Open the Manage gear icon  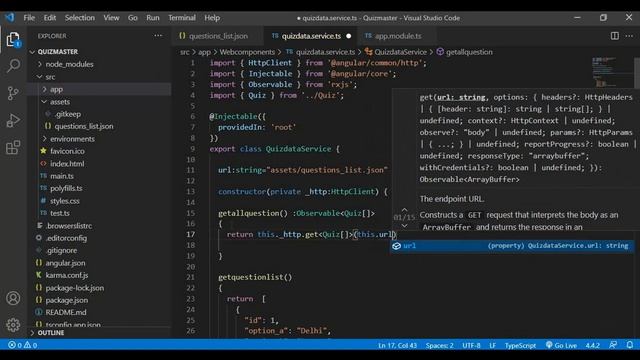(x=13, y=325)
